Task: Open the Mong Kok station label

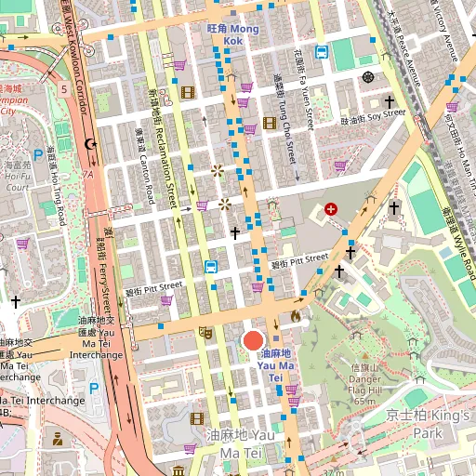Action: pyautogui.click(x=233, y=34)
